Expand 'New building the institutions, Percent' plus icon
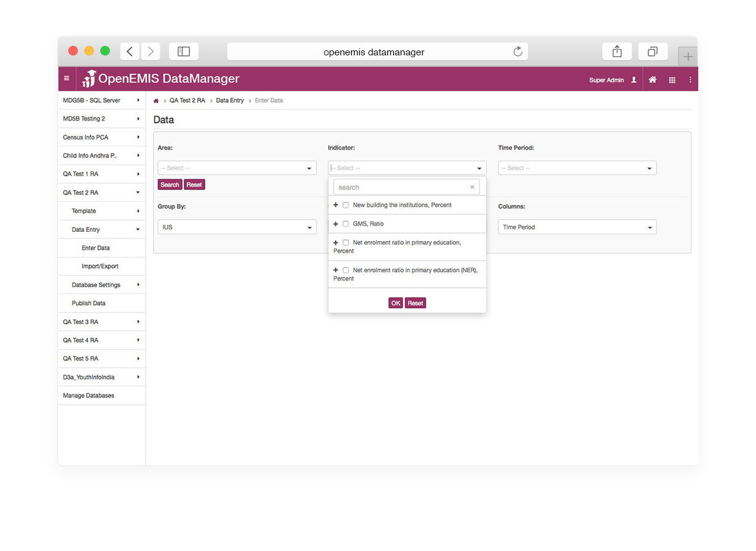756x551 pixels. [x=336, y=205]
